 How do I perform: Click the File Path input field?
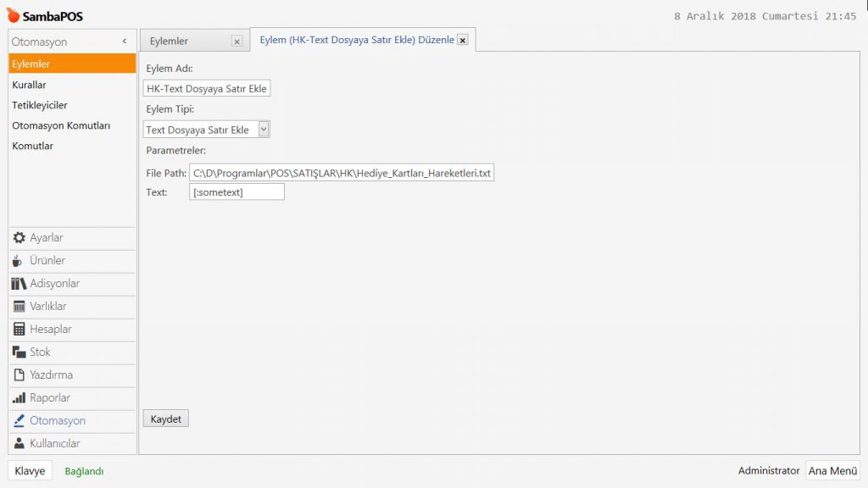[x=341, y=173]
